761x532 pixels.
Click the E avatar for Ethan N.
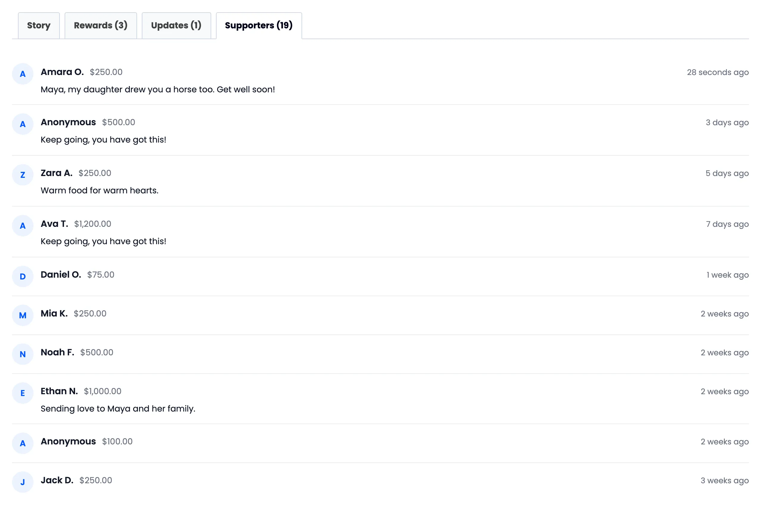22,393
